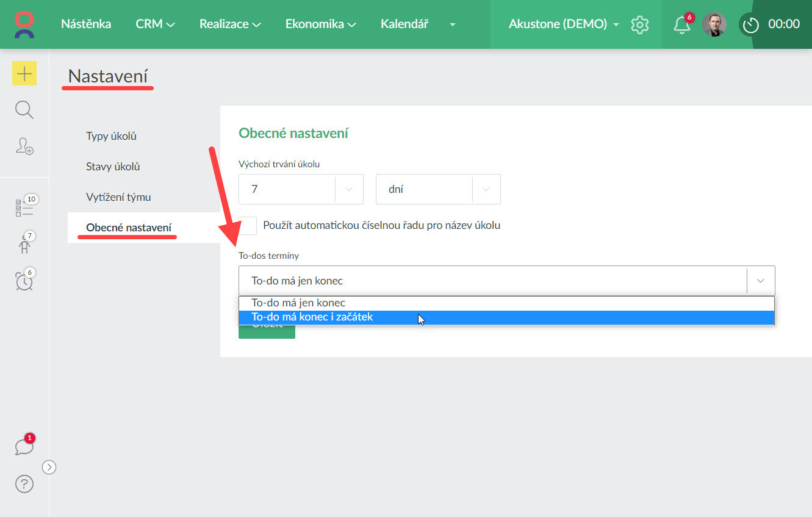Start the timer at 00:00
812x517 pixels.
(x=750, y=24)
